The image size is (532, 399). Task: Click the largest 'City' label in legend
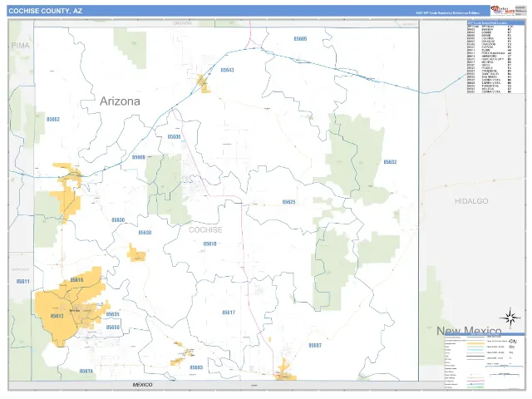(x=513, y=342)
